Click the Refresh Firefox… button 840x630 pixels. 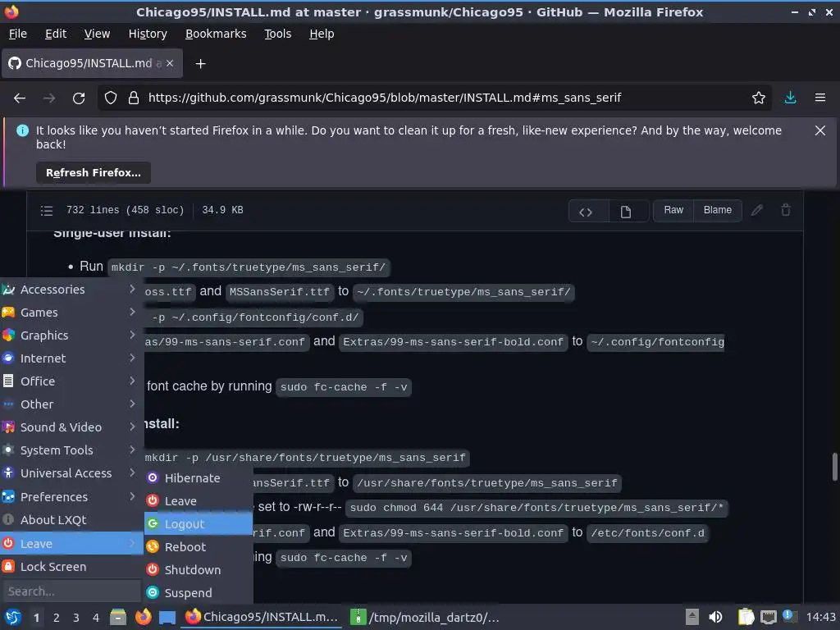94,172
